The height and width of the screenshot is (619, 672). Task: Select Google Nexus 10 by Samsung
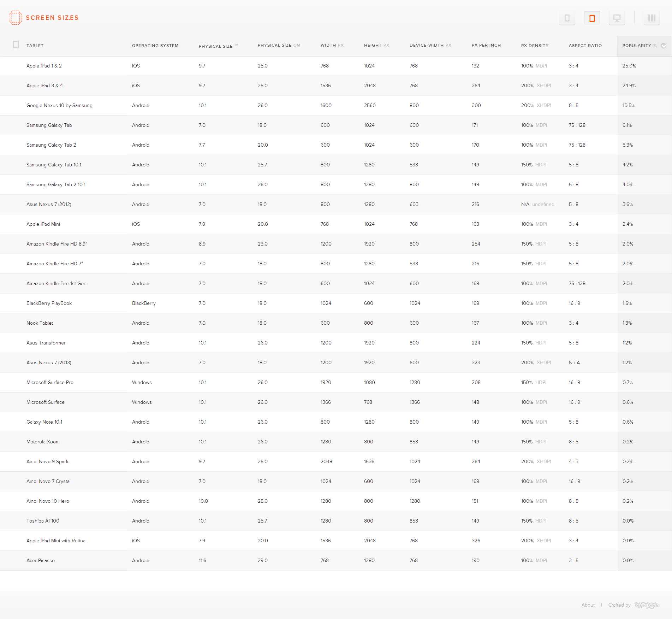(x=59, y=105)
